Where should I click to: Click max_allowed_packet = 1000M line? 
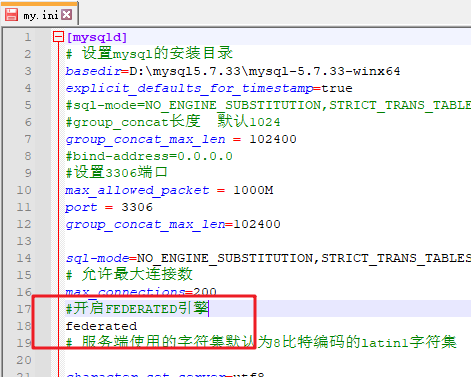click(169, 190)
